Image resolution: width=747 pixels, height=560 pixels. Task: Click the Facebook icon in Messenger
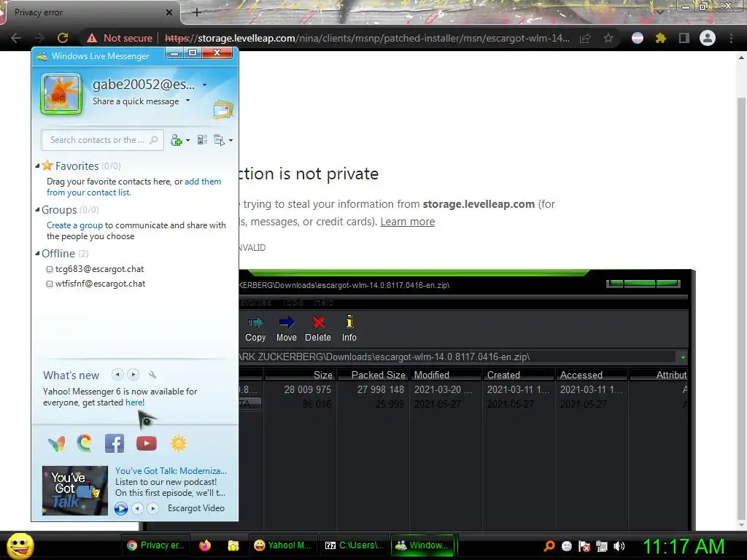click(x=115, y=443)
